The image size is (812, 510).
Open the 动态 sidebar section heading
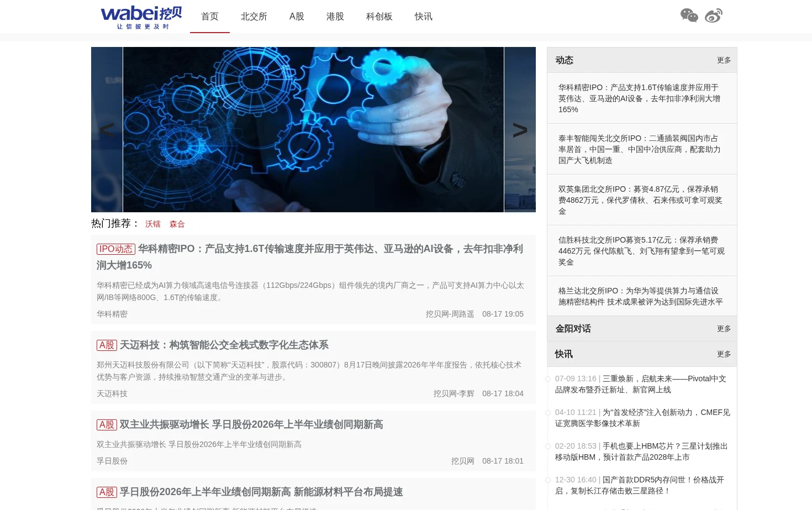(565, 60)
